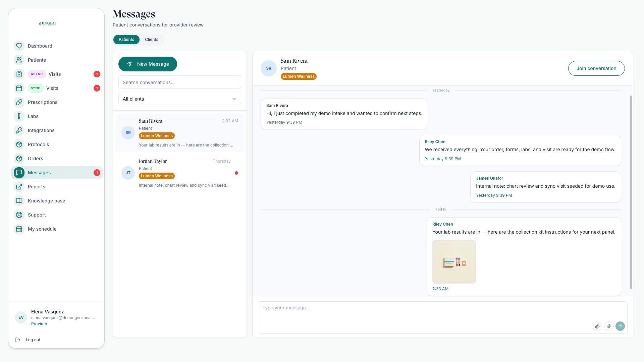Click the Join conversation button
This screenshot has width=644, height=362.
[596, 68]
